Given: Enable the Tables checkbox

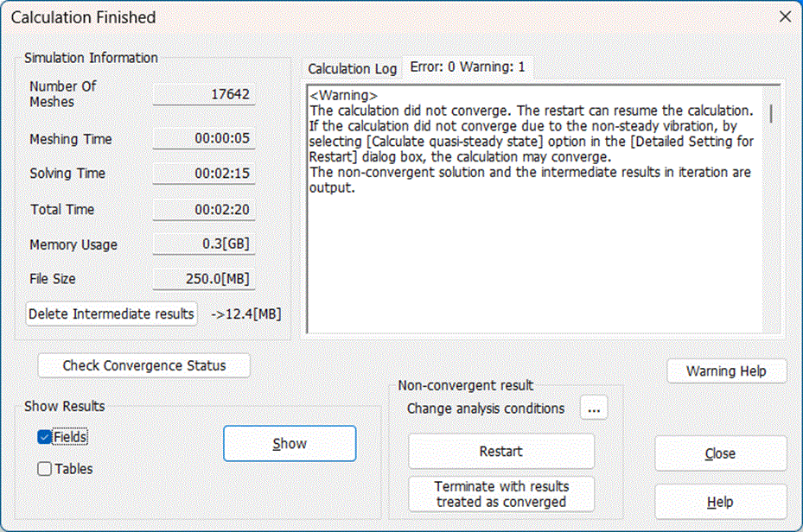Looking at the screenshot, I should tap(45, 470).
